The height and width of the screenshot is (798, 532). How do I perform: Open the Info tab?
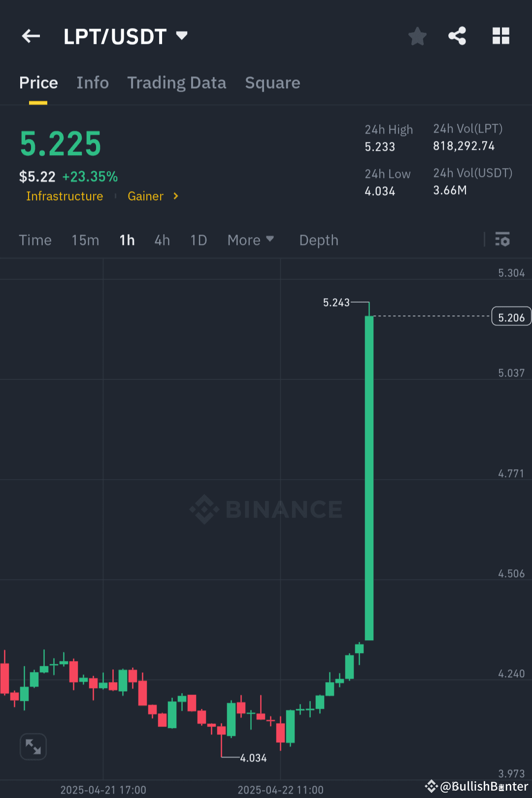pyautogui.click(x=93, y=83)
